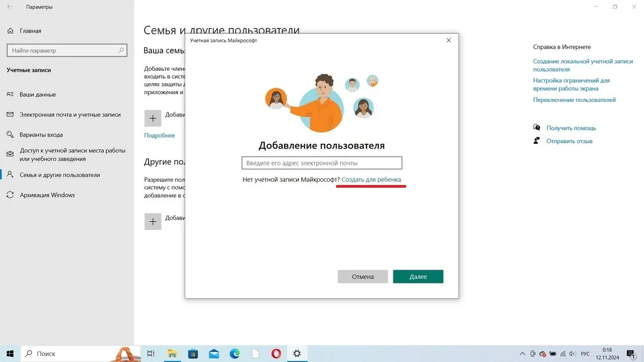644x362 pixels.
Task: Click plus icon under Другие пользователи
Action: [x=153, y=221]
